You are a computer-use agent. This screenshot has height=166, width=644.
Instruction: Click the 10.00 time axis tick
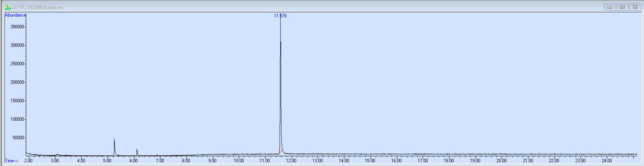click(x=238, y=161)
